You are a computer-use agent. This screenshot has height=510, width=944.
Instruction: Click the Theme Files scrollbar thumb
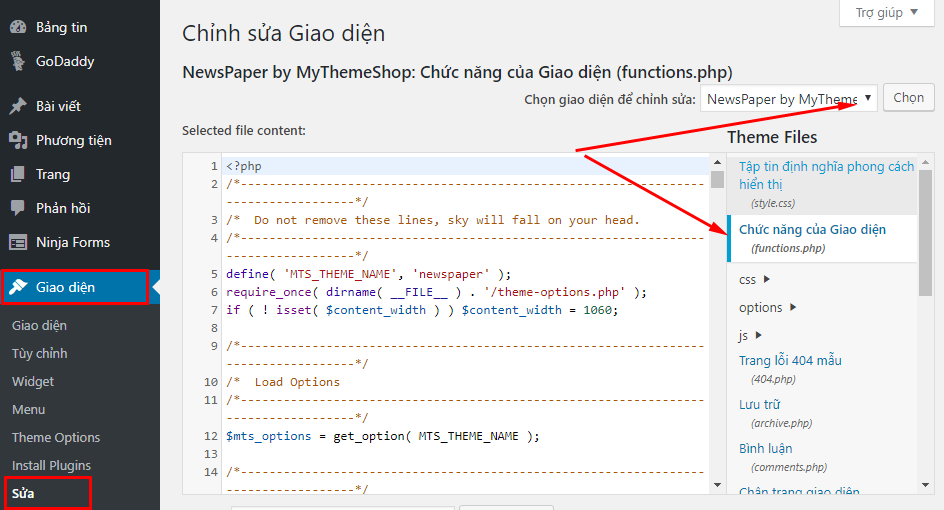(x=925, y=232)
